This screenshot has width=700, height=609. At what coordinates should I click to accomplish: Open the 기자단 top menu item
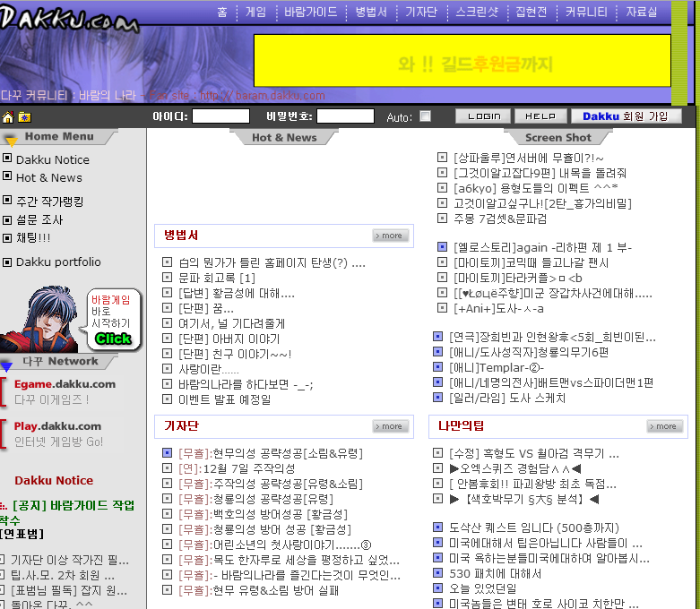click(x=421, y=12)
